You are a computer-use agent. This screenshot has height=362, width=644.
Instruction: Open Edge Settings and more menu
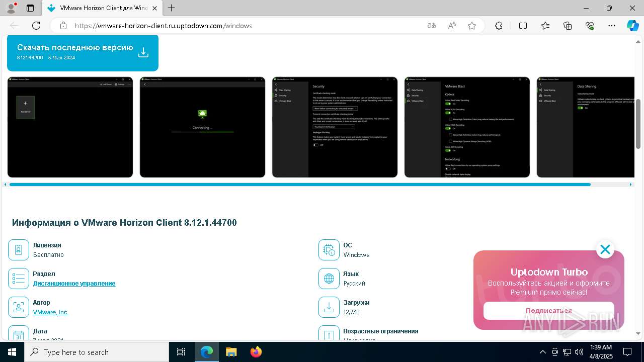pos(612,26)
